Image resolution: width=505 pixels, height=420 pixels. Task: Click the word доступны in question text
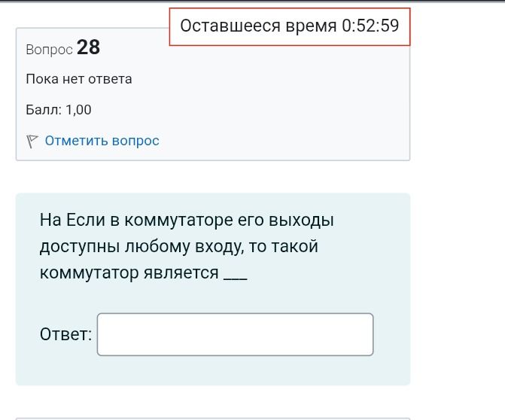point(80,248)
